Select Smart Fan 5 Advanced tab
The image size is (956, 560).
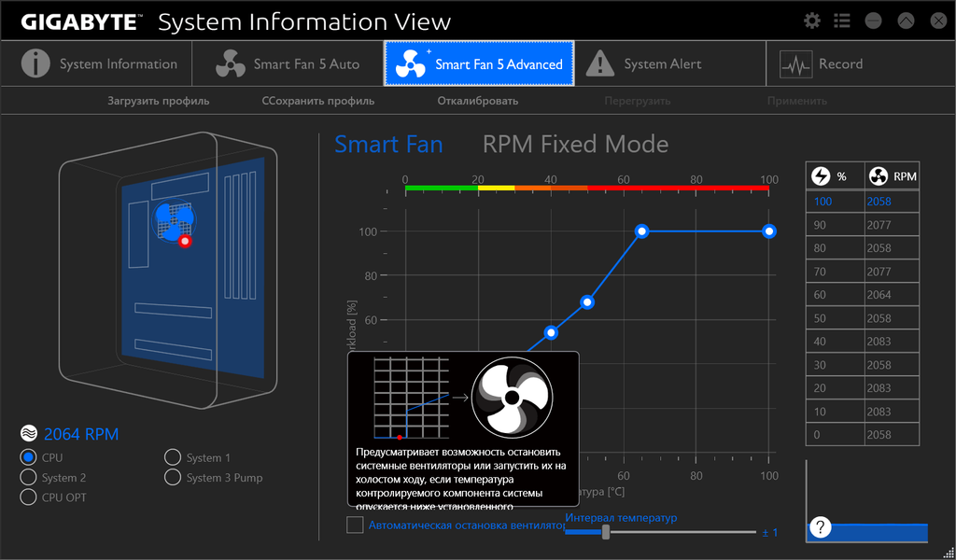[x=479, y=64]
